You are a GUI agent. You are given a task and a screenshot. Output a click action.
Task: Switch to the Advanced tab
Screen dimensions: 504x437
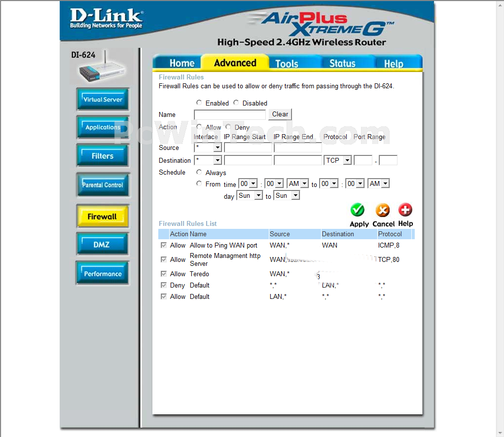click(235, 62)
